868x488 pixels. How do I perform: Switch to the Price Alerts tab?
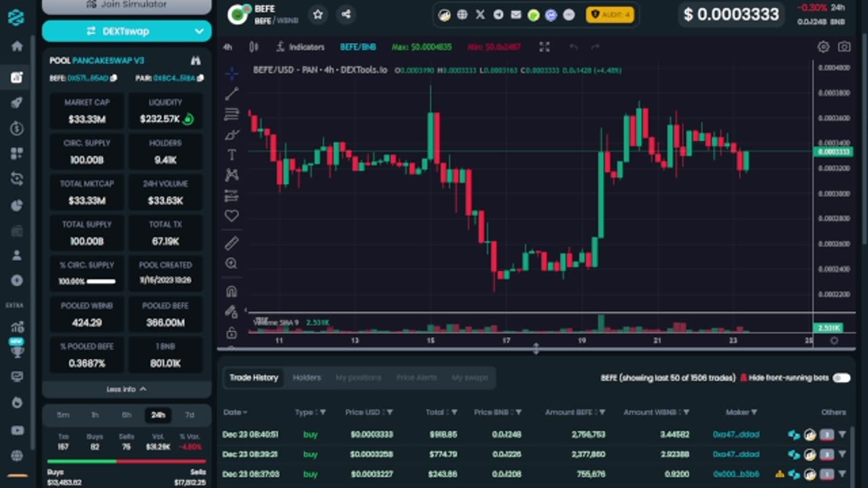coord(416,378)
